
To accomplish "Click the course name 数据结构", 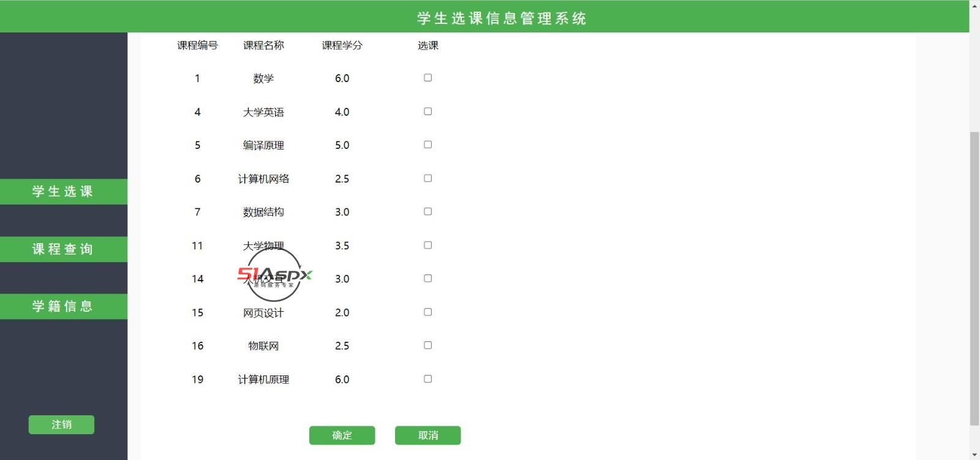I will coord(263,212).
